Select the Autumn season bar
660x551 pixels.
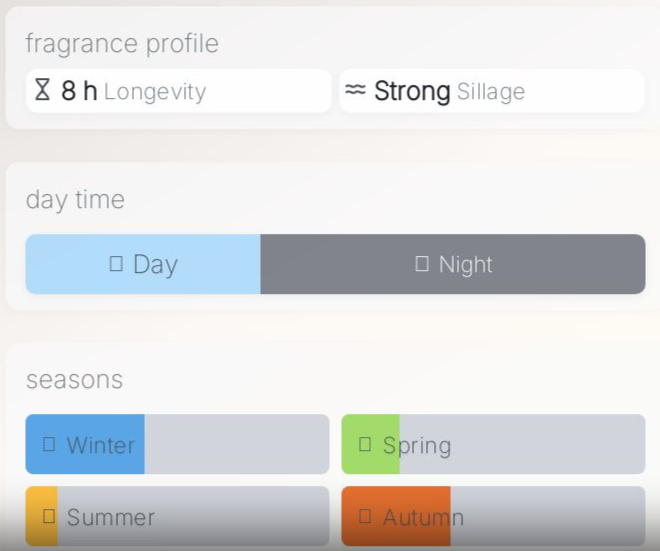(493, 516)
